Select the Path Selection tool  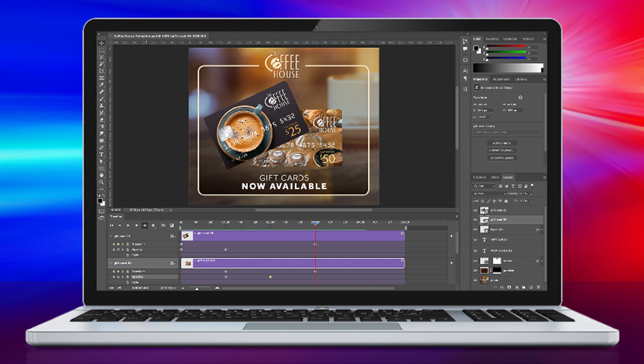[x=101, y=162]
